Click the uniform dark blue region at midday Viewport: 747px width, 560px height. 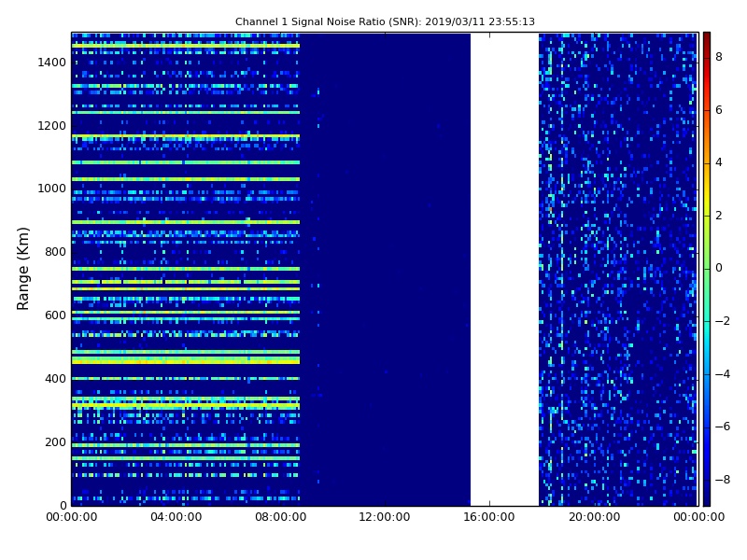385,269
